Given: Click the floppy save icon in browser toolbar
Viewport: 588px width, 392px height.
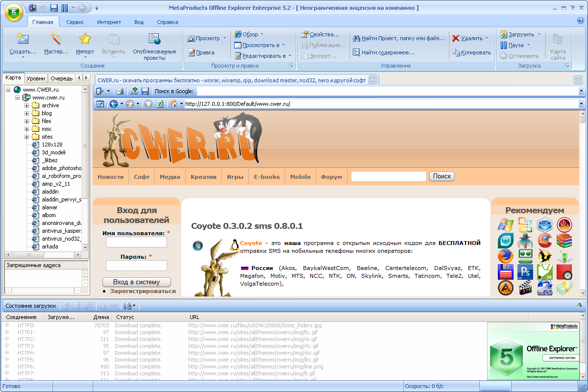Looking at the screenshot, I should click(145, 91).
